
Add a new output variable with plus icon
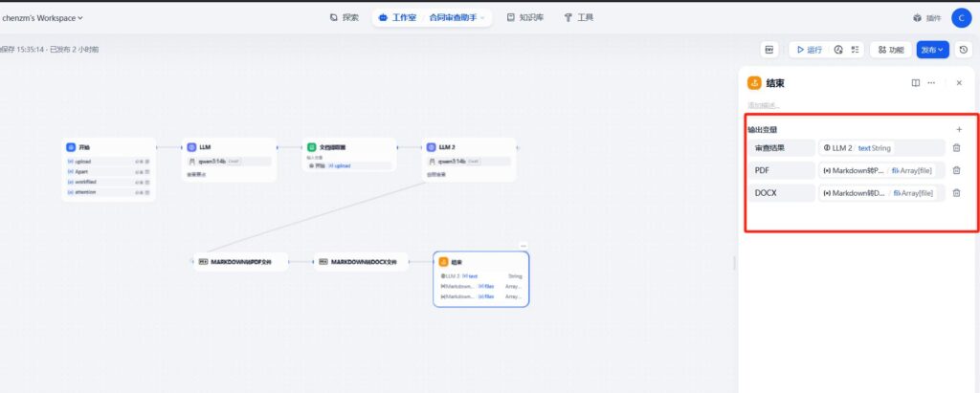point(959,129)
